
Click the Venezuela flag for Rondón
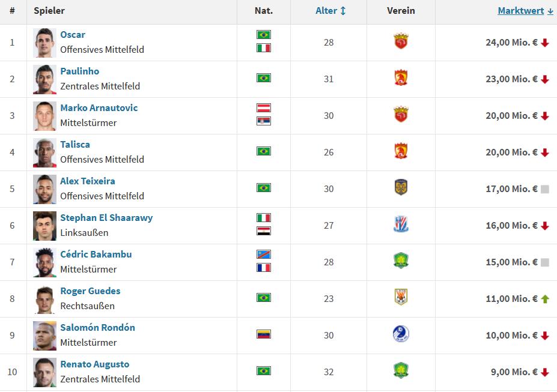point(264,334)
